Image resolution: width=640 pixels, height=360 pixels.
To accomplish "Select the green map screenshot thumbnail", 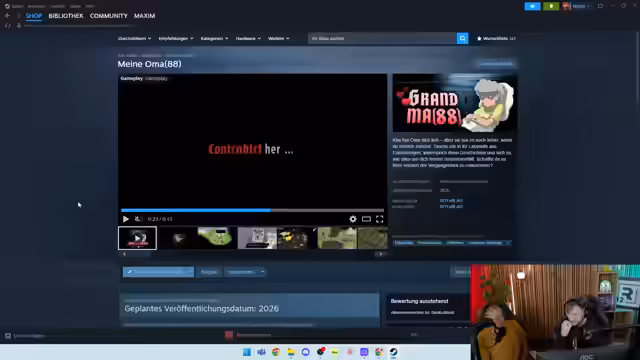I will pos(218,238).
